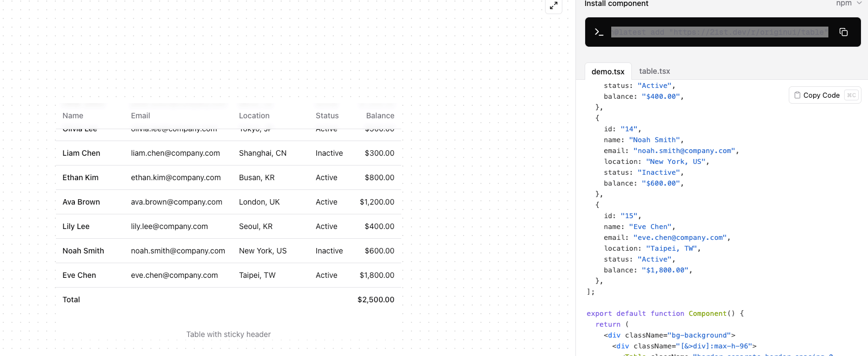Viewport: 868px width, 356px height.
Task: Click the Balance column header
Action: tap(380, 116)
